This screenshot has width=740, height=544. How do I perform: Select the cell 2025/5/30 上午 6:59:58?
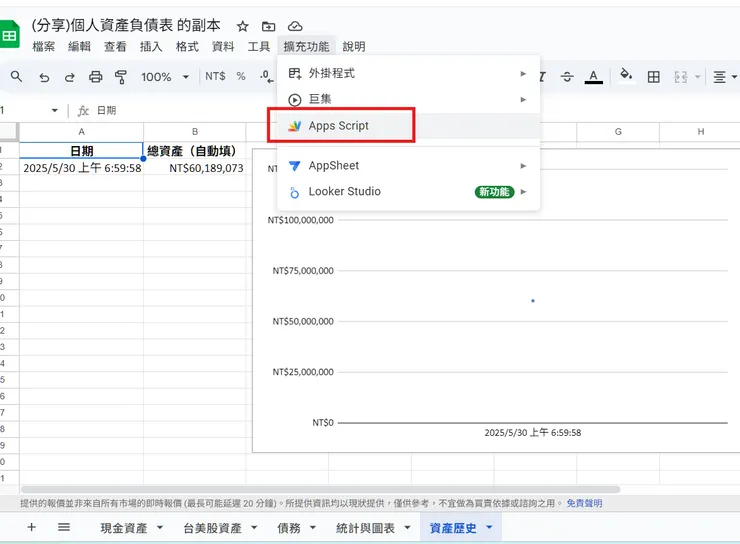tap(81, 168)
